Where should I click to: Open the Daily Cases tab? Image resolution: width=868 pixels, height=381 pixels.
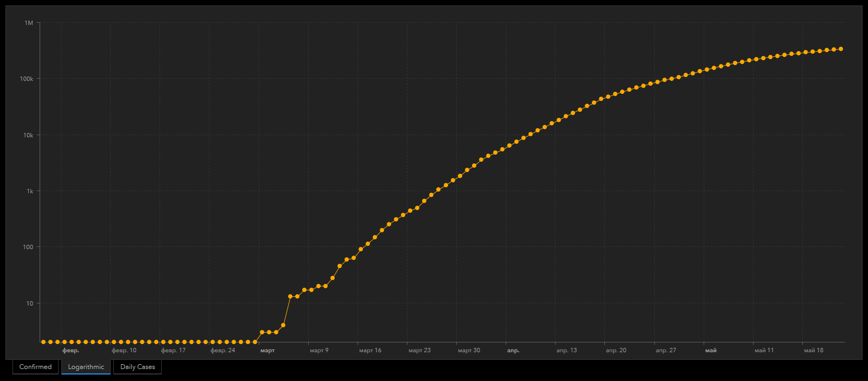pyautogui.click(x=137, y=367)
